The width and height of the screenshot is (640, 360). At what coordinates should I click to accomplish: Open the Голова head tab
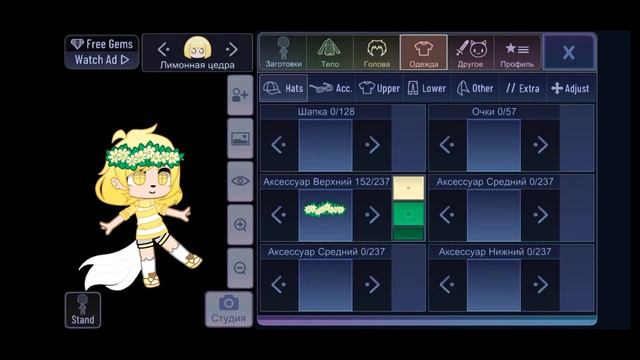click(x=377, y=52)
